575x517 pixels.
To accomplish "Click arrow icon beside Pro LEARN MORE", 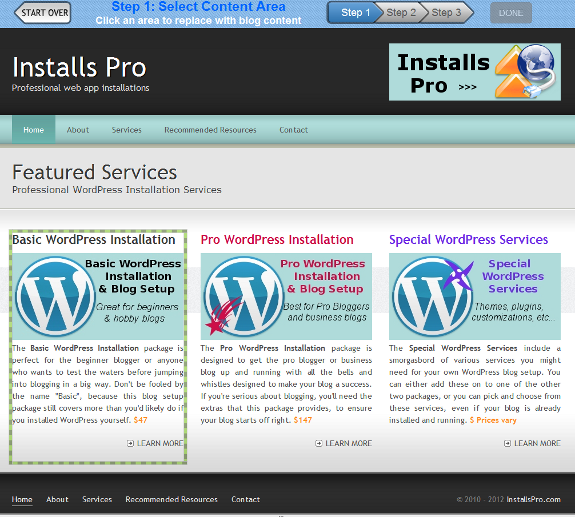I will (319, 443).
